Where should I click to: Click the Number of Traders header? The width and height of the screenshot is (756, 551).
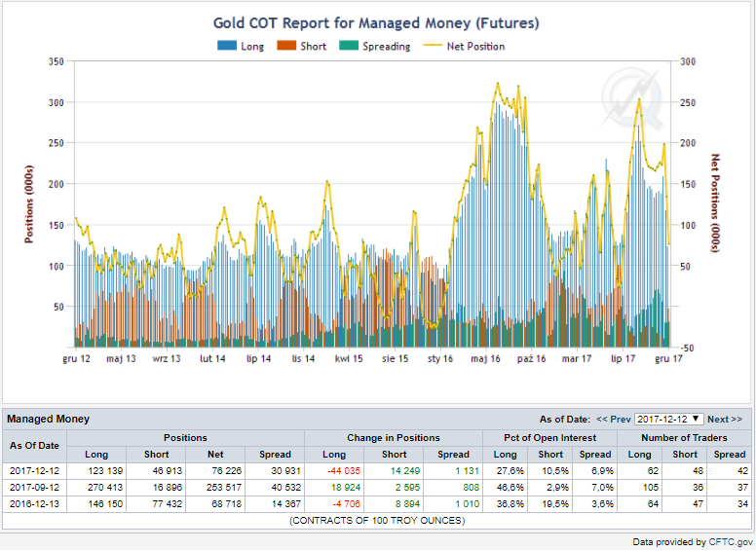684,438
